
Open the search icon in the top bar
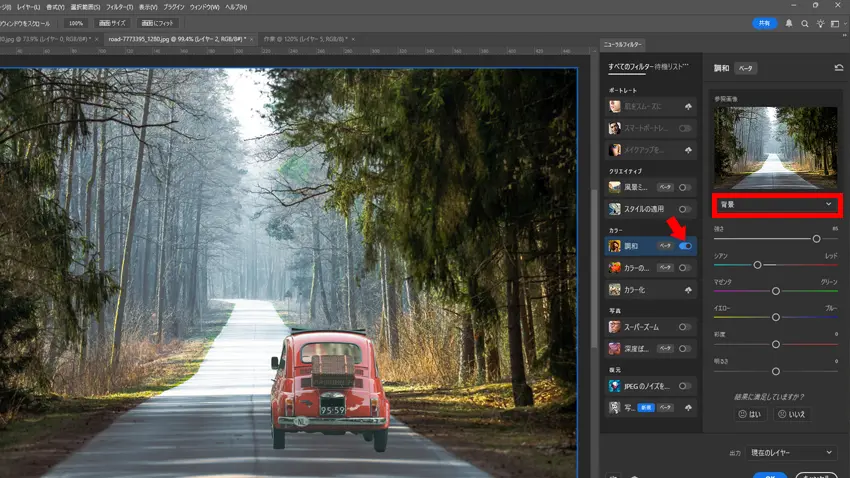tap(804, 23)
